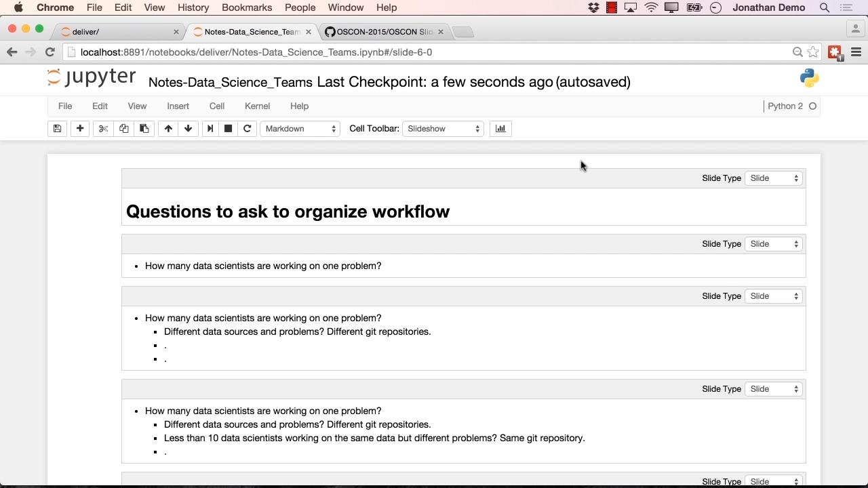
Task: Move the selected cell up
Action: point(168,129)
